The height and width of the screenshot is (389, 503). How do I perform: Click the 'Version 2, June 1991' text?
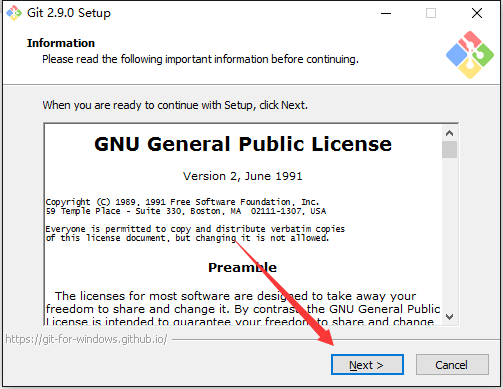tap(243, 176)
